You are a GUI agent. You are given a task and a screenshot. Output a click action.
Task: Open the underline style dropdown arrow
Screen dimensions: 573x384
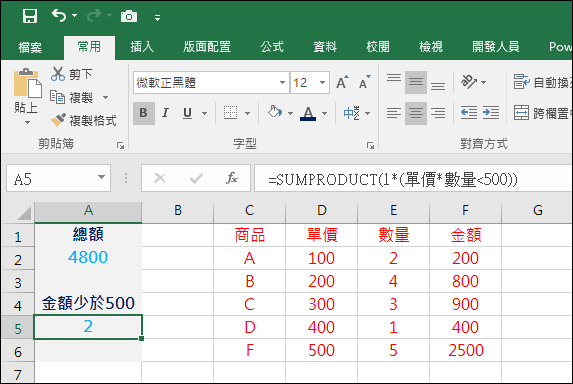coord(204,113)
